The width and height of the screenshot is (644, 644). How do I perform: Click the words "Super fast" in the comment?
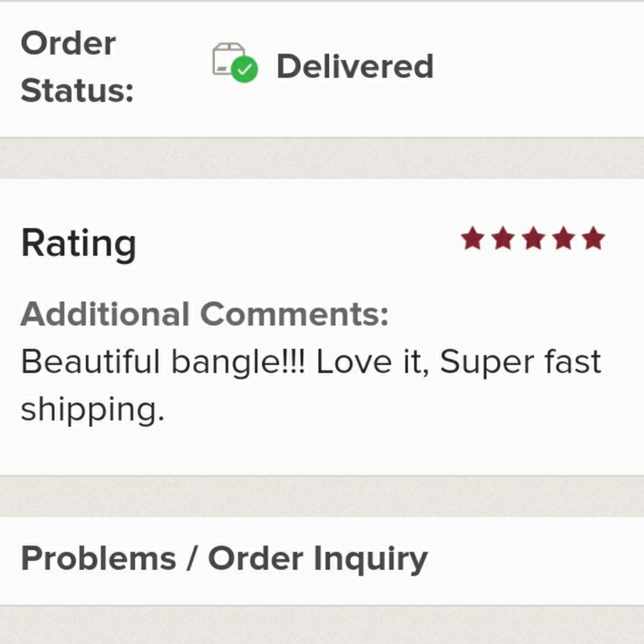click(520, 362)
